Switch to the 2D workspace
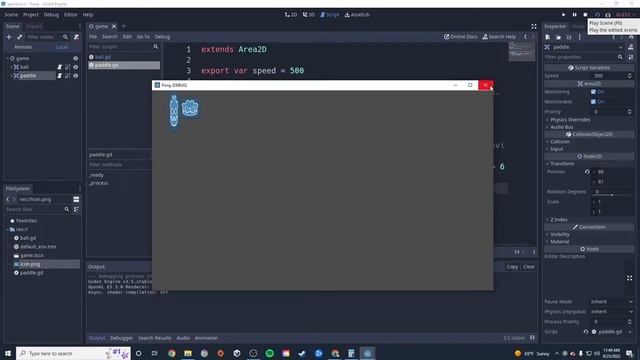The height and width of the screenshot is (360, 640). pos(291,15)
